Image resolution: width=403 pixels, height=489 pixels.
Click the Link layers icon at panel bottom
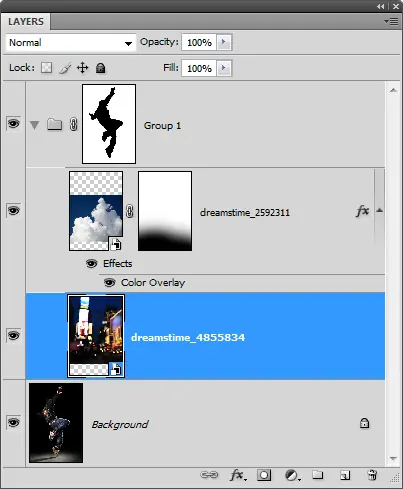[x=209, y=475]
